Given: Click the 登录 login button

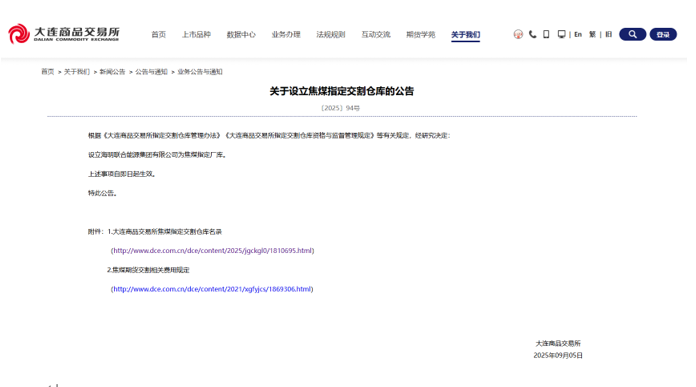Looking at the screenshot, I should click(663, 34).
